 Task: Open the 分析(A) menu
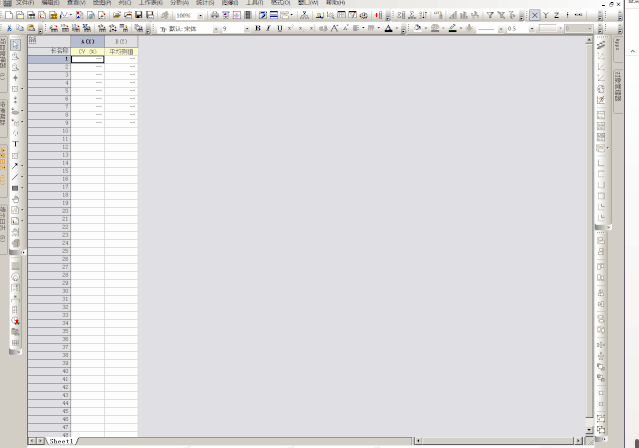tap(180, 3)
